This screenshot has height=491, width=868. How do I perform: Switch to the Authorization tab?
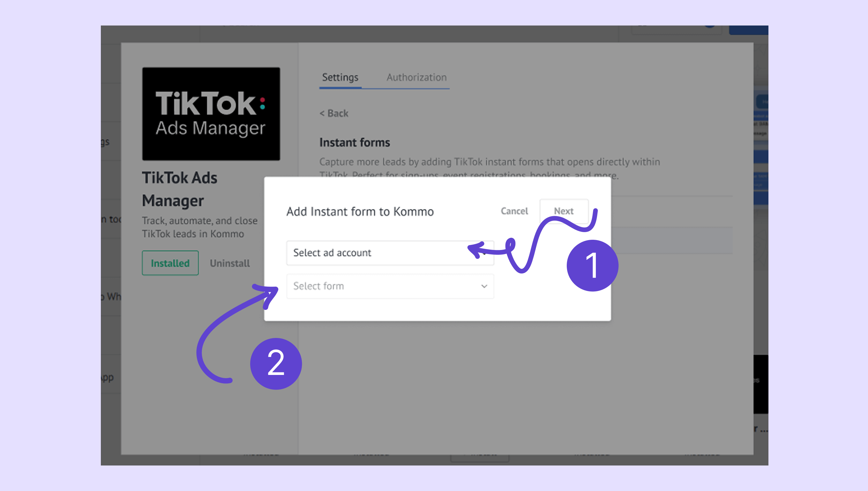point(416,77)
